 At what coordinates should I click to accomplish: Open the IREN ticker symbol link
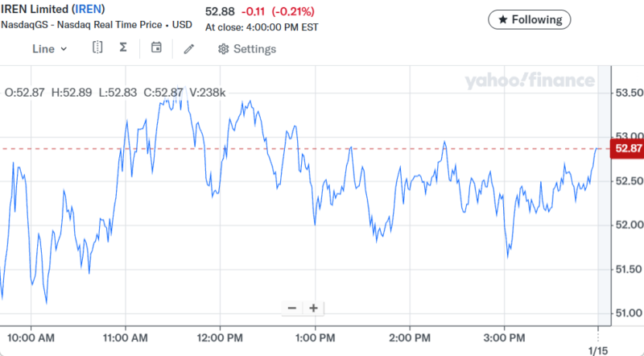[x=86, y=8]
